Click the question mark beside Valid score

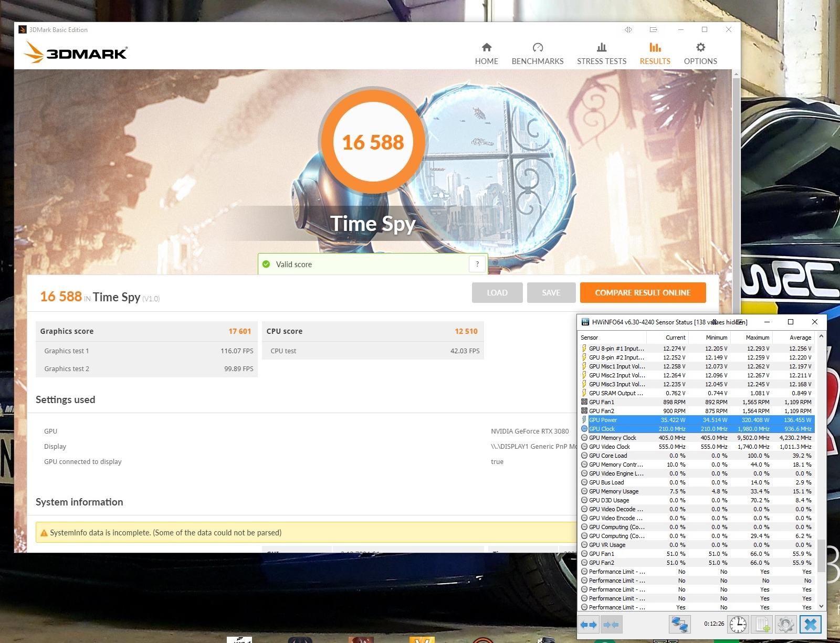click(x=477, y=264)
